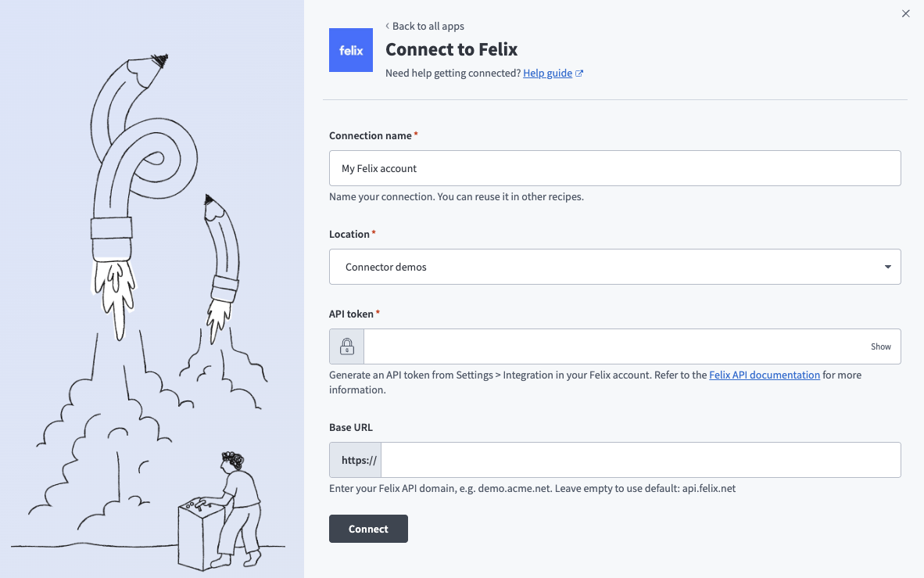Click the lock icon in API token field

pyautogui.click(x=347, y=346)
